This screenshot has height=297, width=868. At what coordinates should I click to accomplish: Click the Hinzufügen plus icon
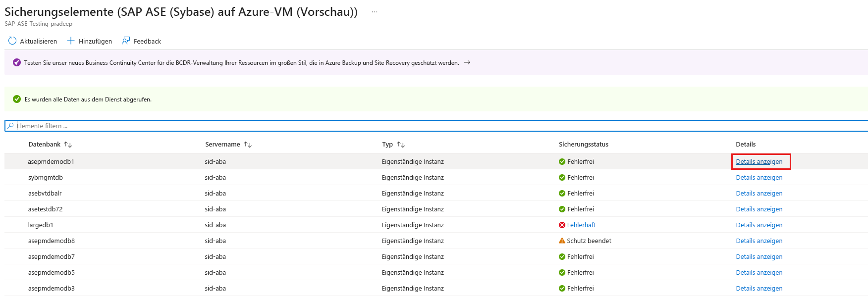coord(71,41)
